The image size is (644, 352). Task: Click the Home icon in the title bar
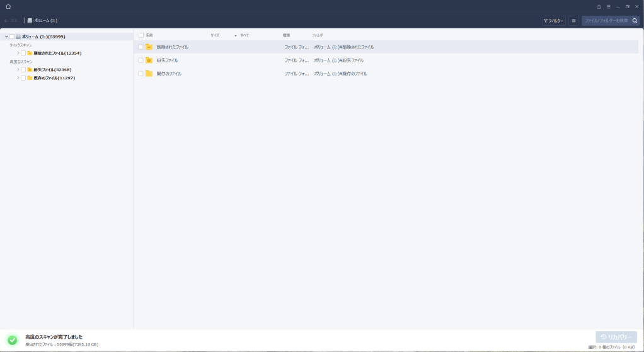(x=8, y=6)
